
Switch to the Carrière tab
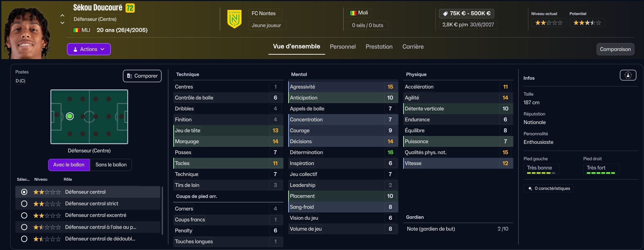click(413, 47)
